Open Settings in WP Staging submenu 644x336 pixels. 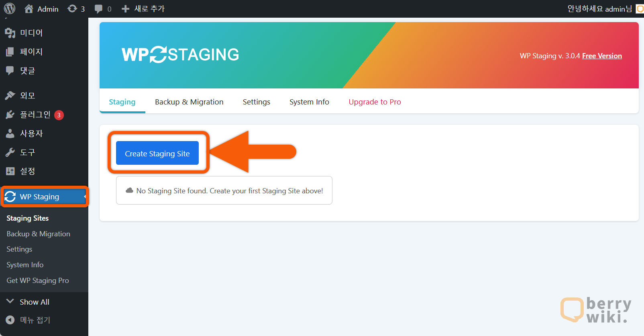click(19, 249)
